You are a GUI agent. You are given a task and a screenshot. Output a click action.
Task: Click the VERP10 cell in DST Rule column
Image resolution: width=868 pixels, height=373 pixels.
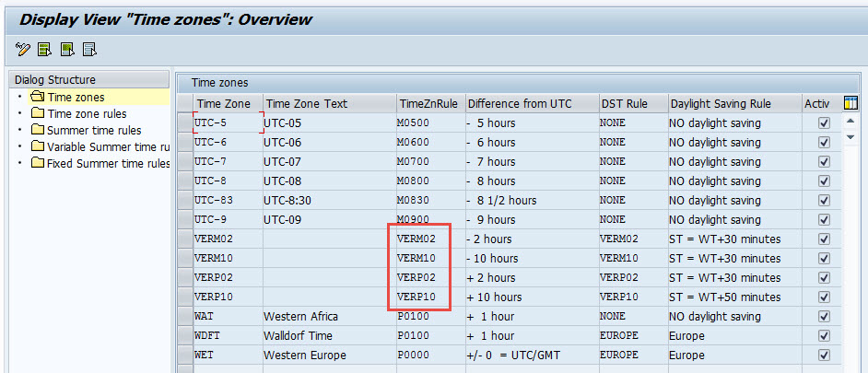point(633,297)
